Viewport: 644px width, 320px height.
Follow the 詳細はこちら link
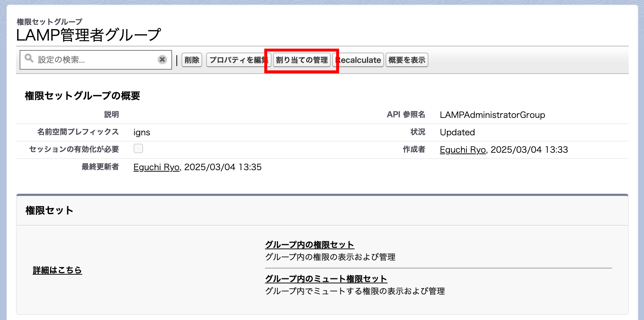[57, 270]
